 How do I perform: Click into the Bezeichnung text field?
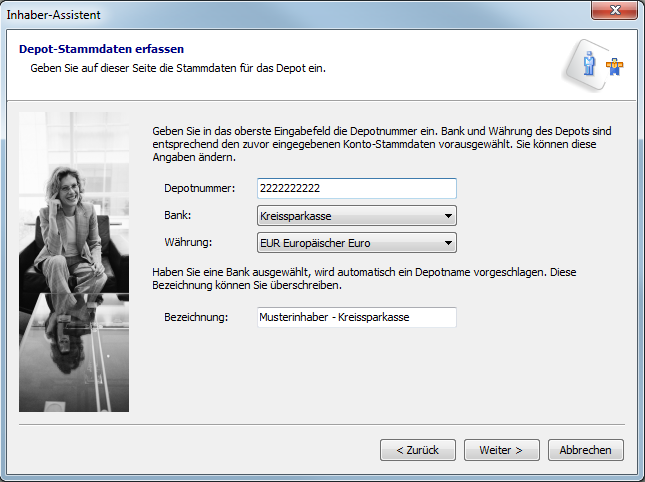[356, 317]
